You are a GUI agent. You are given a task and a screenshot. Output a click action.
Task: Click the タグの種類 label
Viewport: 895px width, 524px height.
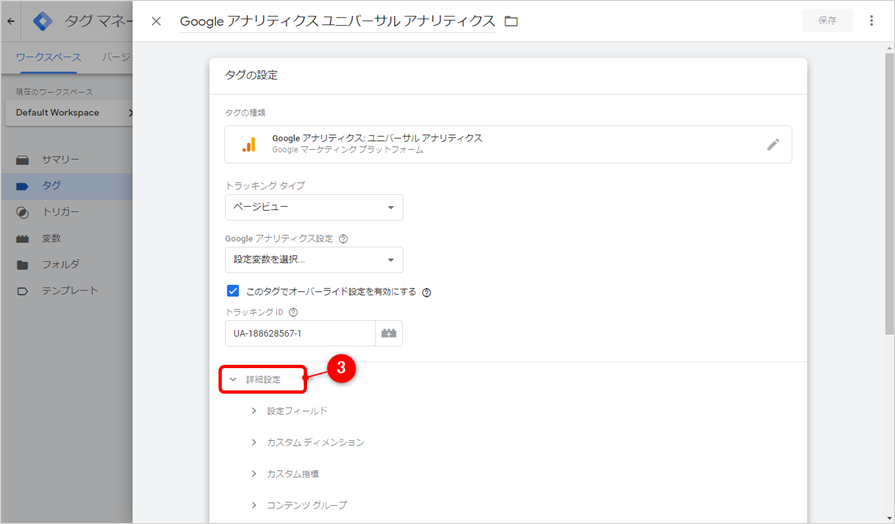pyautogui.click(x=245, y=113)
